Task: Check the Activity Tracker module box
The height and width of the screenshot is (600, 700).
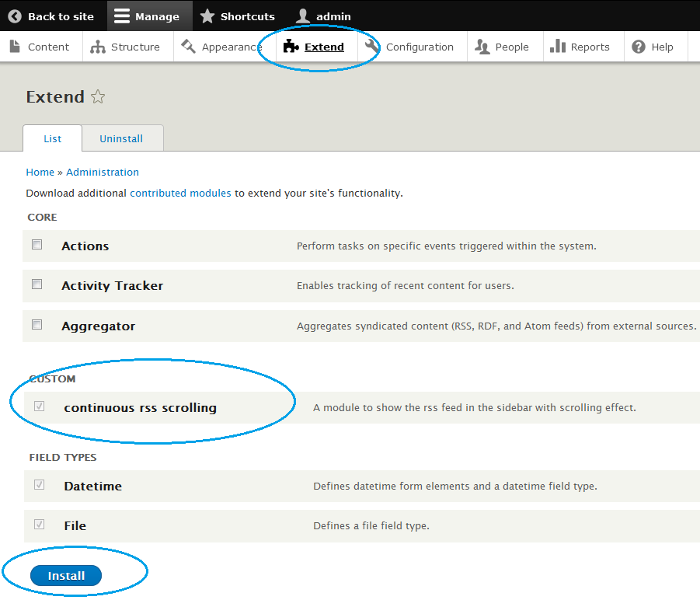Action: pyautogui.click(x=37, y=284)
